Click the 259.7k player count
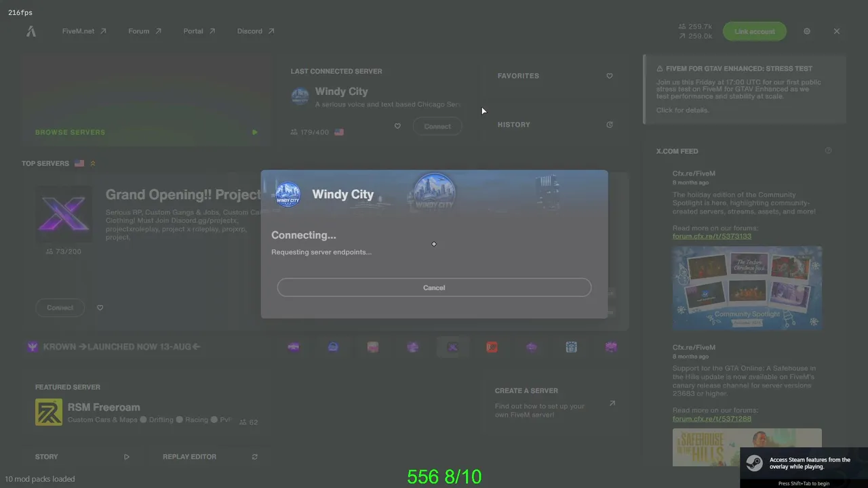 (x=695, y=27)
